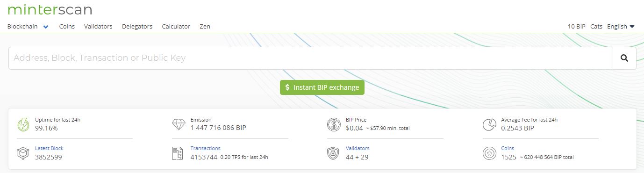Open the English language dropdown
Image resolution: width=644 pixels, height=173 pixels.
pos(621,27)
